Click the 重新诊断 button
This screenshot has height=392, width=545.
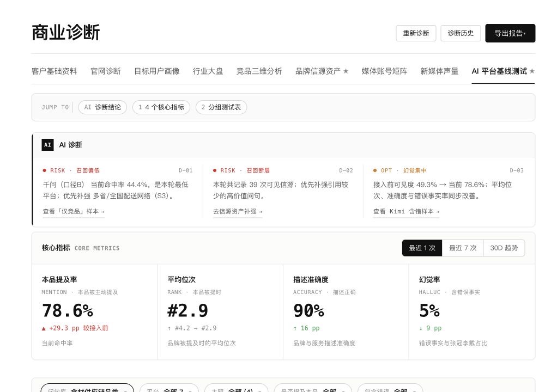click(416, 33)
